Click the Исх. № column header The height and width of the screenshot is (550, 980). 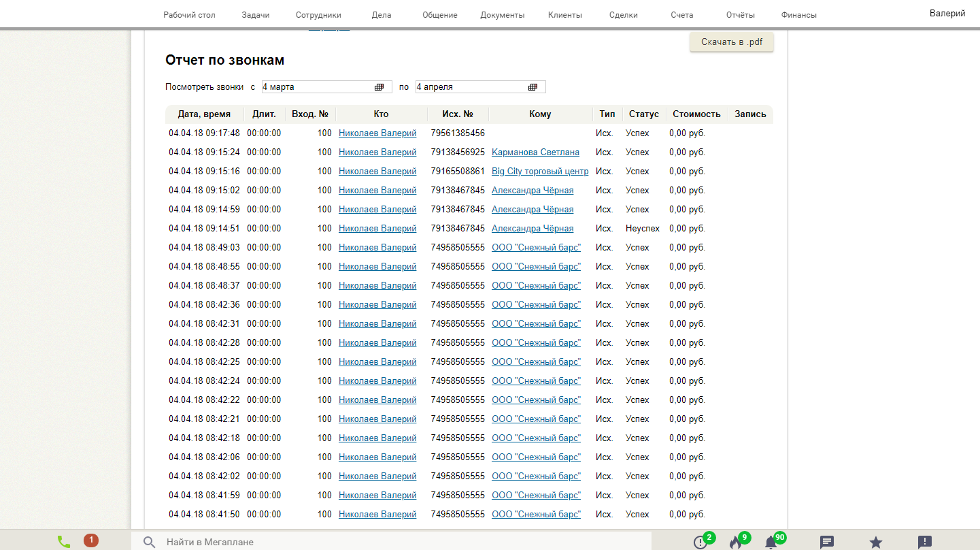click(x=458, y=114)
